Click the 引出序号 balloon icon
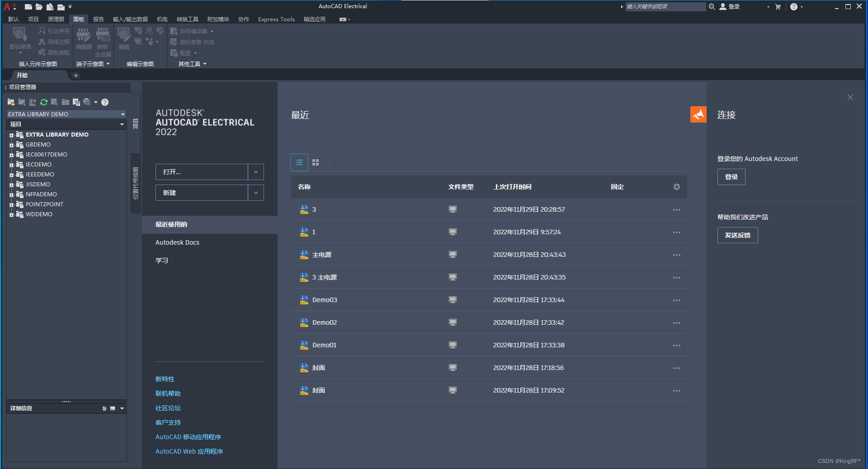This screenshot has width=868, height=469. [42, 31]
